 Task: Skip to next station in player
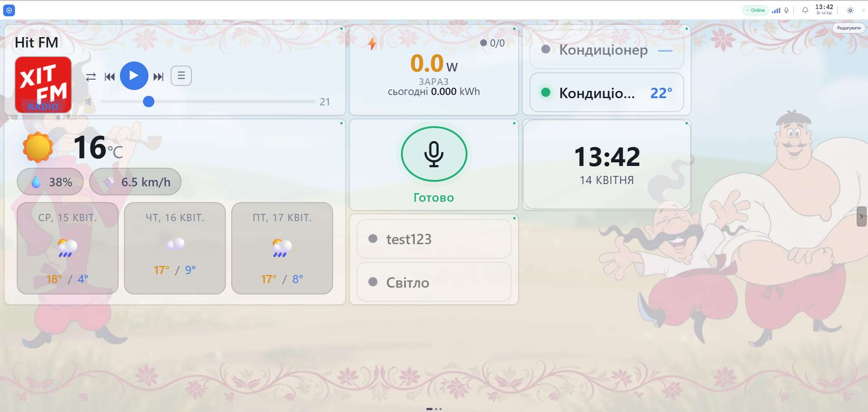point(158,76)
